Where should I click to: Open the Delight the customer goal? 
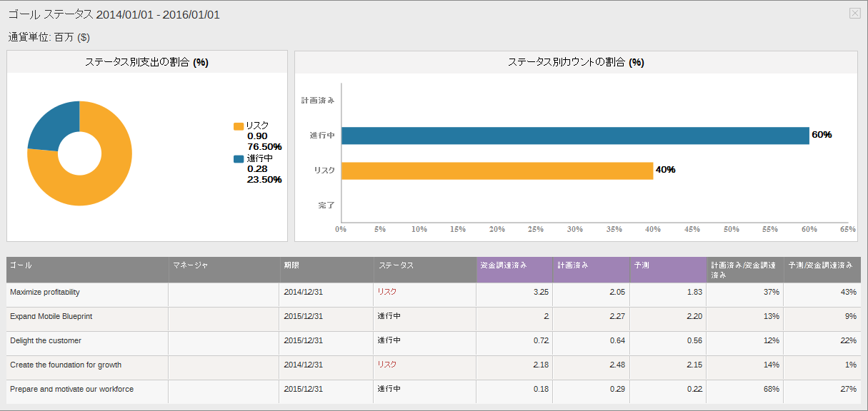tap(46, 340)
